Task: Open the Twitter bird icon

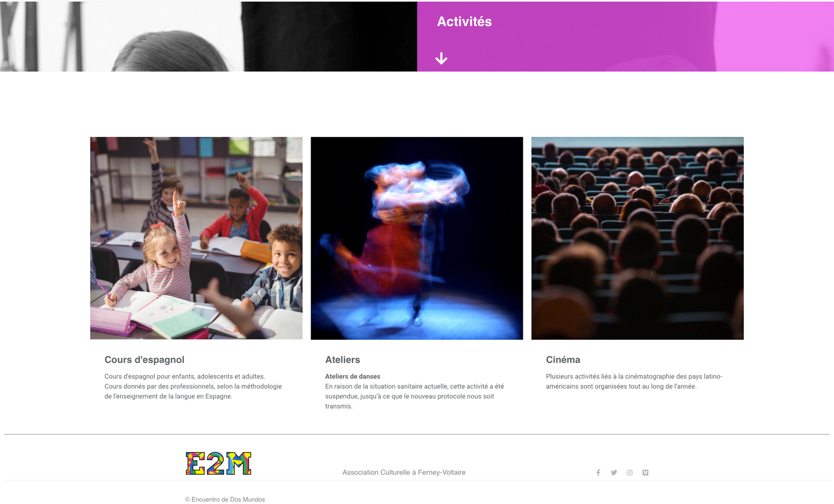Action: click(614, 473)
